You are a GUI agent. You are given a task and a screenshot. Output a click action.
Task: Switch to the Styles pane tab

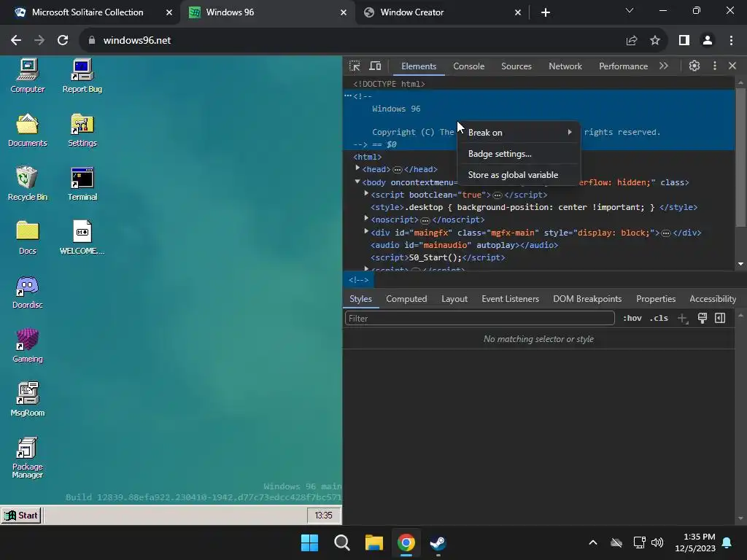[360, 298]
